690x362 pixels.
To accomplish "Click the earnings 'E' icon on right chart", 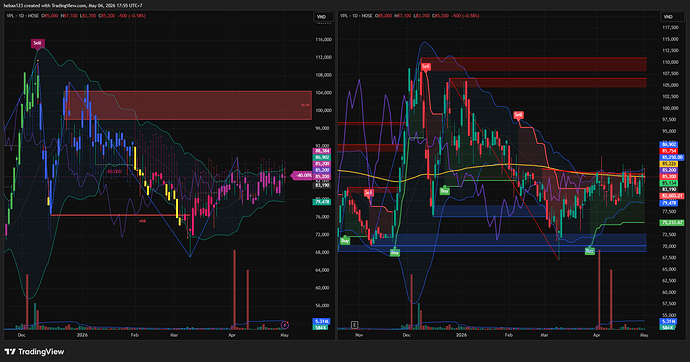I will click(354, 325).
